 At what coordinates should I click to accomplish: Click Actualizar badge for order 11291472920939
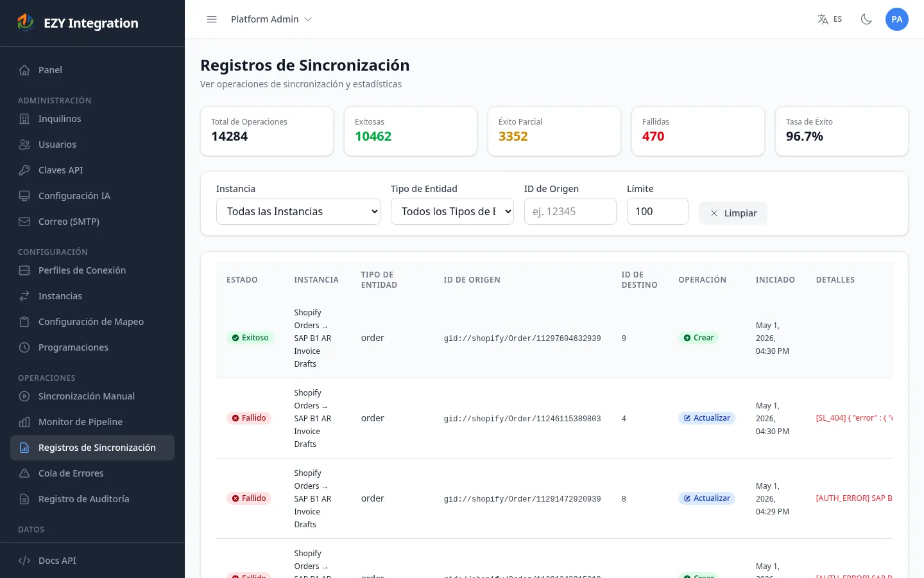point(706,498)
